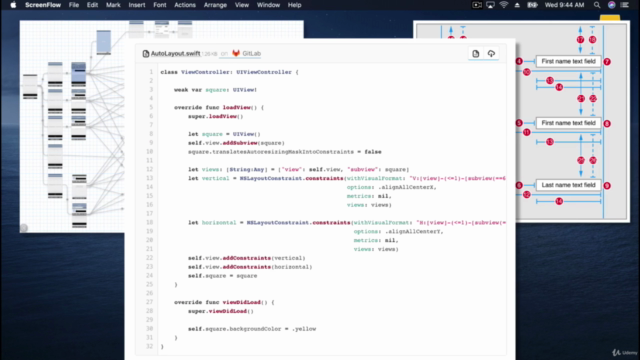This screenshot has width=640, height=360.
Task: Click 'let square = UIView()' code line
Action: 224,134
